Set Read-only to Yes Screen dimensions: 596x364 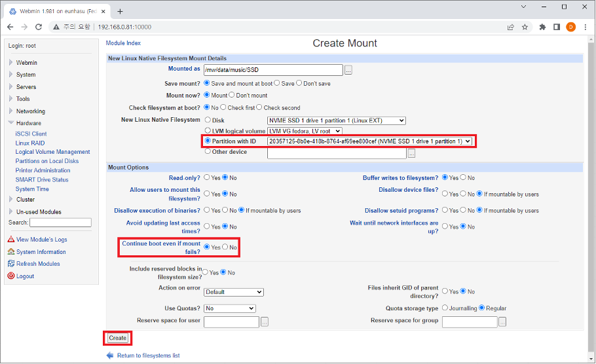[207, 177]
